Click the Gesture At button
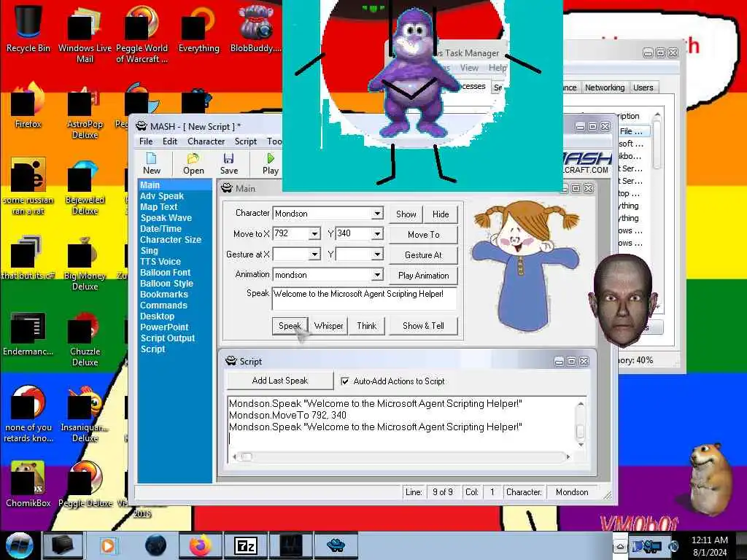The width and height of the screenshot is (747, 560). point(424,254)
